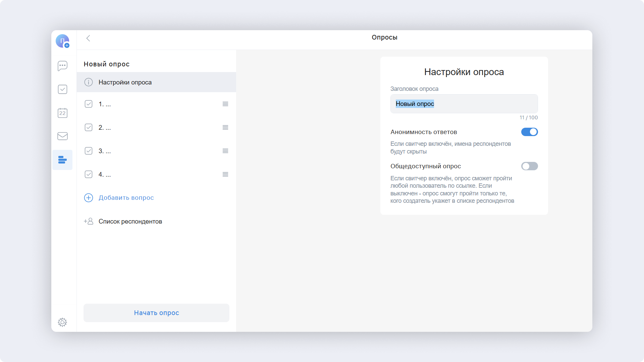Open Список респондентов item
This screenshot has height=362, width=644.
coord(130,222)
